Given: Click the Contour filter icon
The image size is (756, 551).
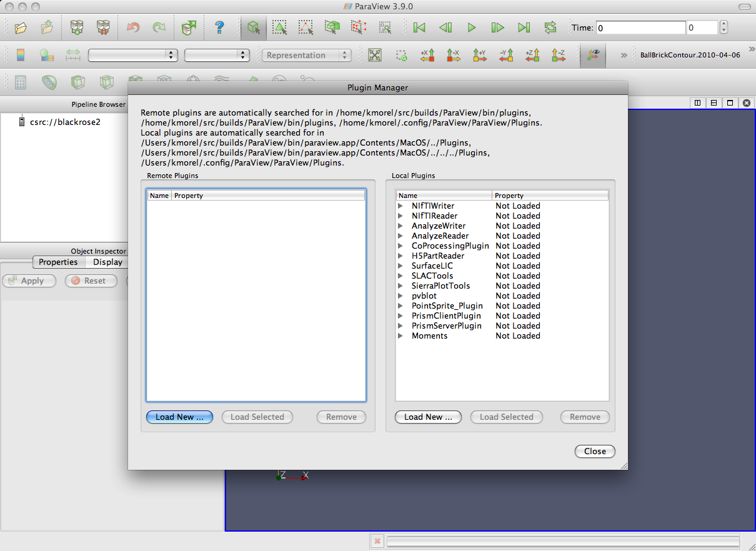Looking at the screenshot, I should (49, 82).
